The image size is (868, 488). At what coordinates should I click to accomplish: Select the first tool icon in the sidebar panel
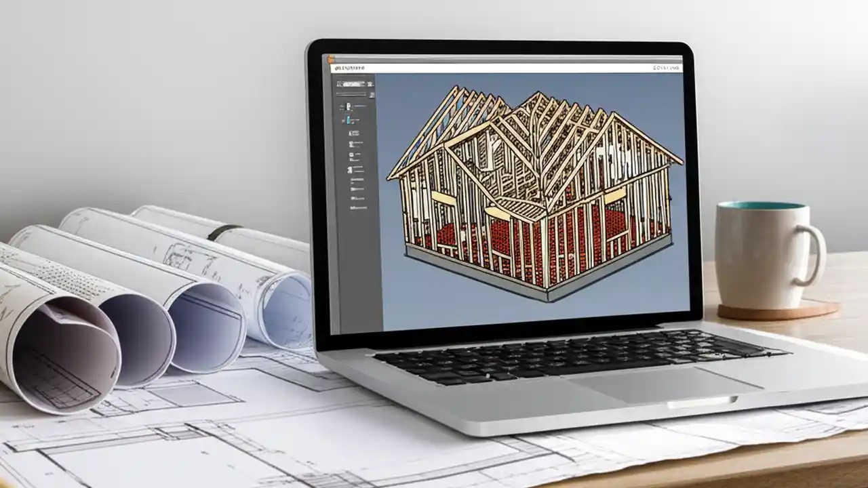pyautogui.click(x=347, y=106)
